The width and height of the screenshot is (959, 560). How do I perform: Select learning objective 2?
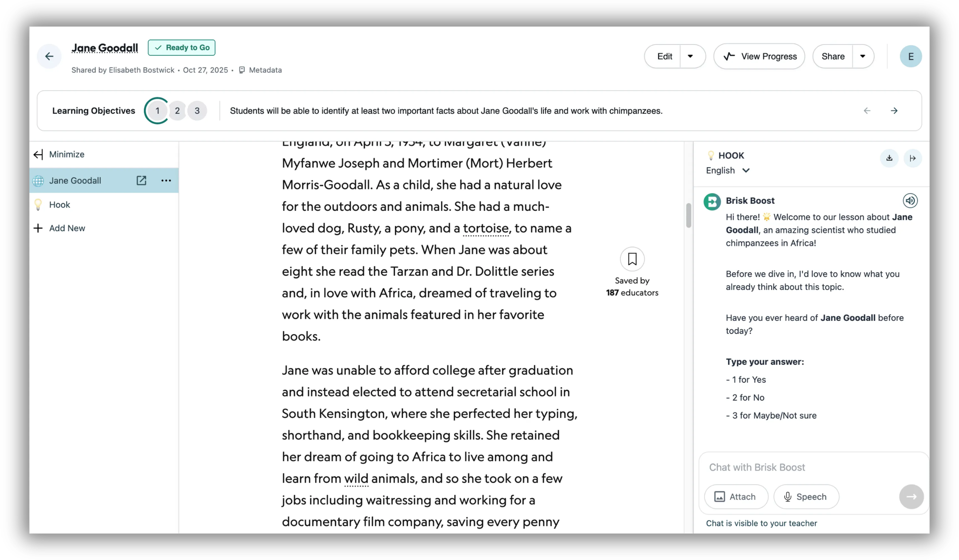177,111
